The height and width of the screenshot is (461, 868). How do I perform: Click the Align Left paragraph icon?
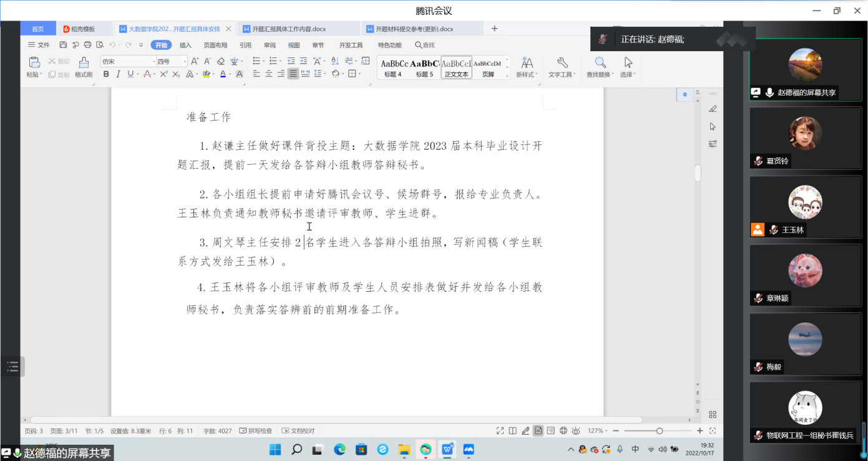[x=256, y=74]
